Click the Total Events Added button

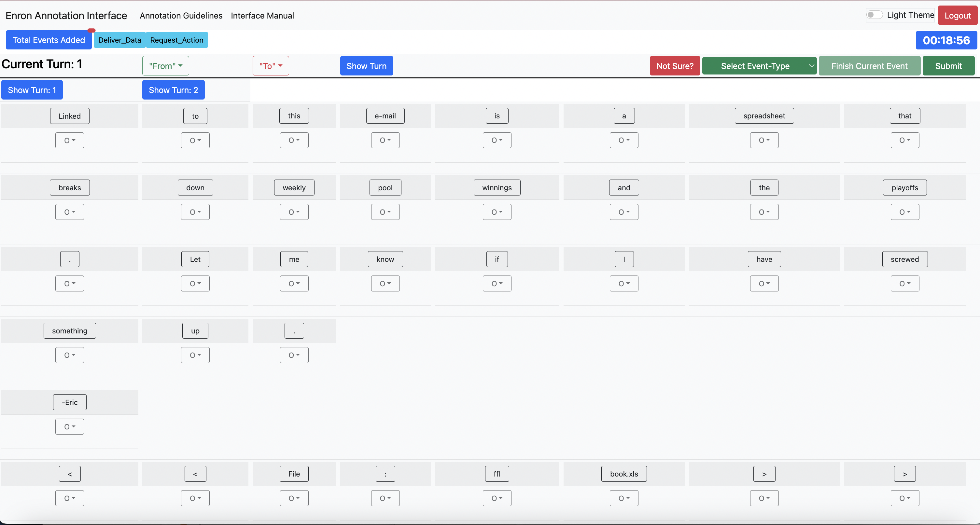click(x=49, y=40)
